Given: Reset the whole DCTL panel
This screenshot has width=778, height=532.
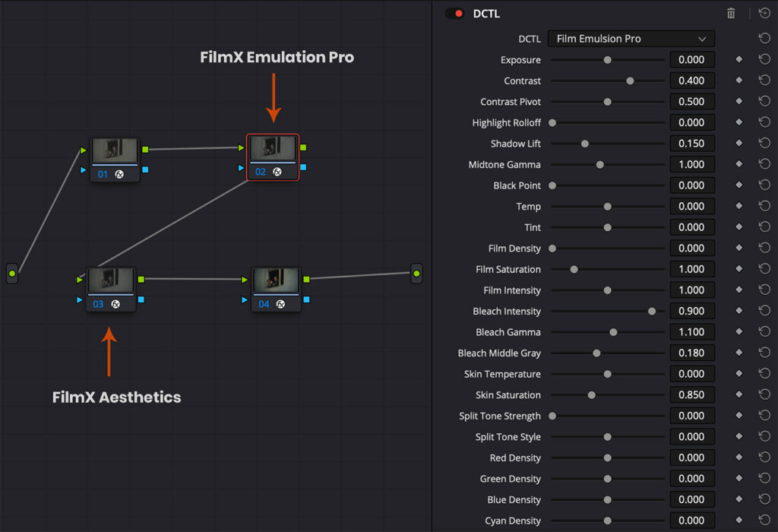Looking at the screenshot, I should click(764, 14).
